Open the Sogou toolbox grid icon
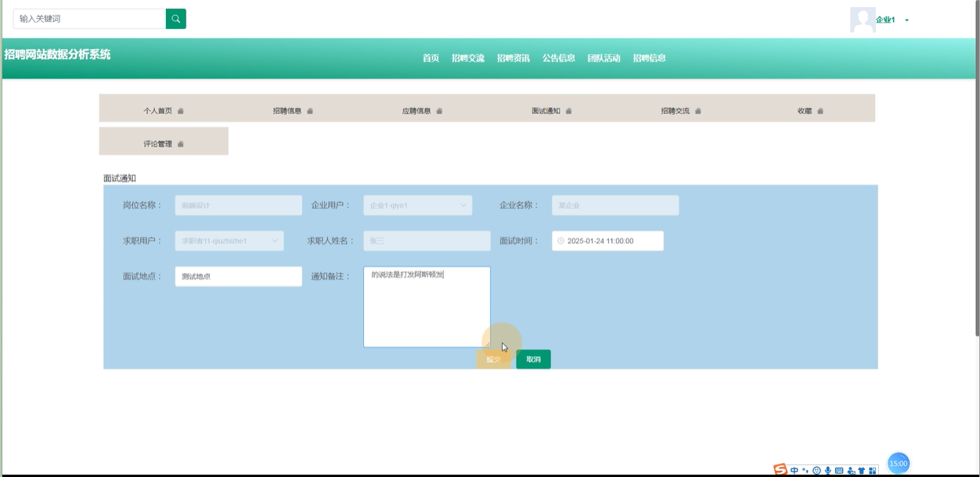 click(x=871, y=471)
